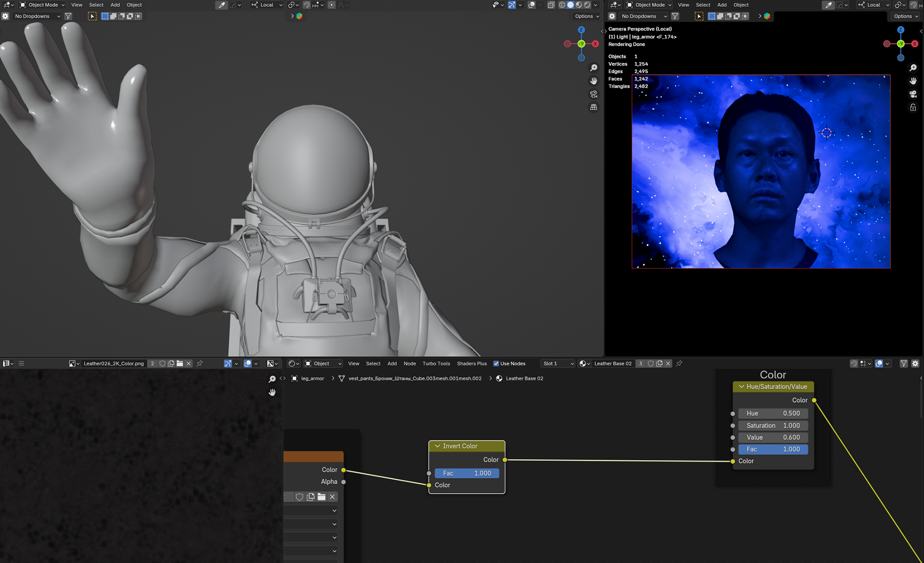This screenshot has height=563, width=924.
Task: Open shader type Object dropdown in node editor
Action: [x=323, y=363]
